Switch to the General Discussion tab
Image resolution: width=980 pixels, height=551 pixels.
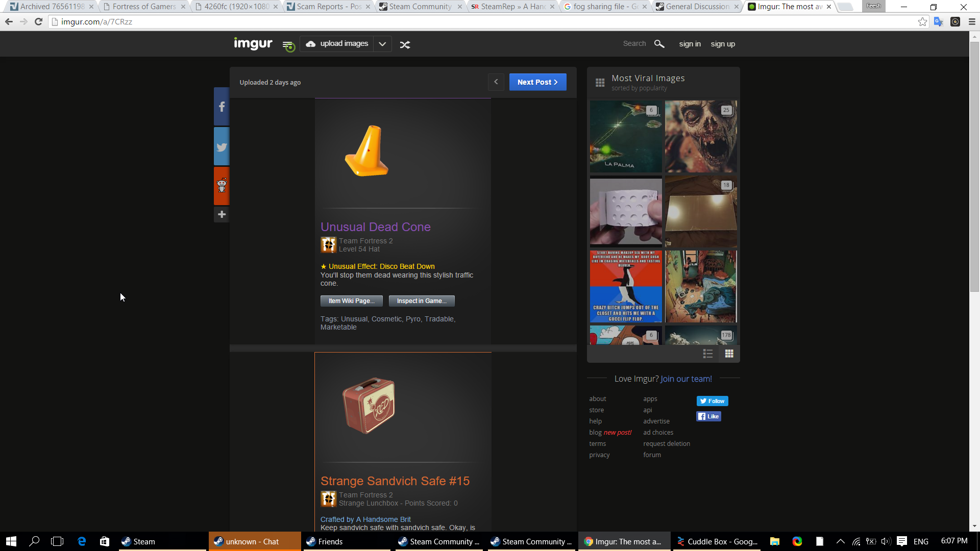tap(696, 7)
